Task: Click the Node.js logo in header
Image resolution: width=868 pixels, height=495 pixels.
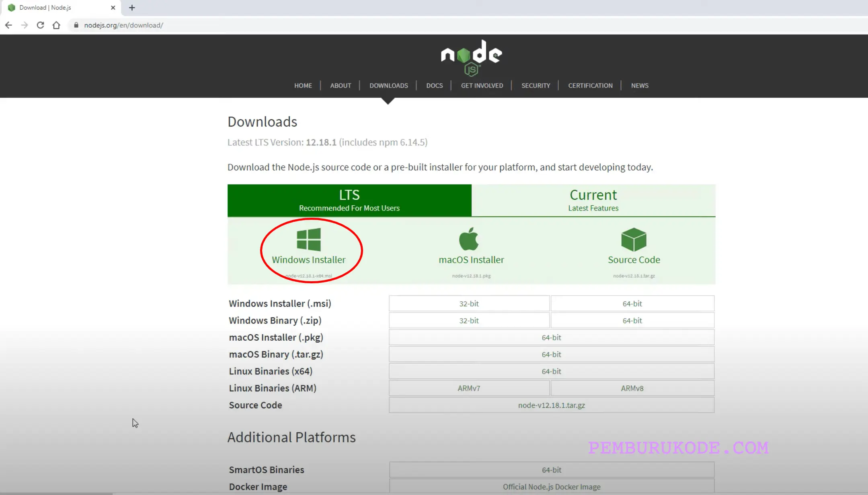Action: tap(471, 57)
